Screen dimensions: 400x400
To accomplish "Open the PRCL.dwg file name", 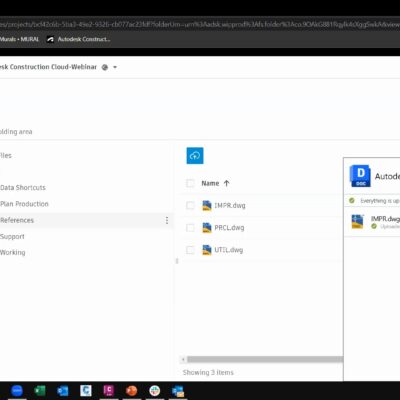I will [229, 228].
